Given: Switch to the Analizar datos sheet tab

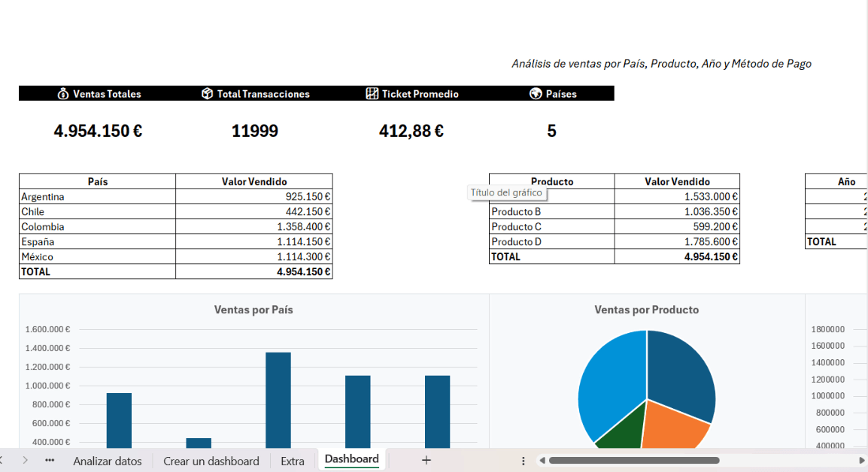Looking at the screenshot, I should tap(108, 461).
